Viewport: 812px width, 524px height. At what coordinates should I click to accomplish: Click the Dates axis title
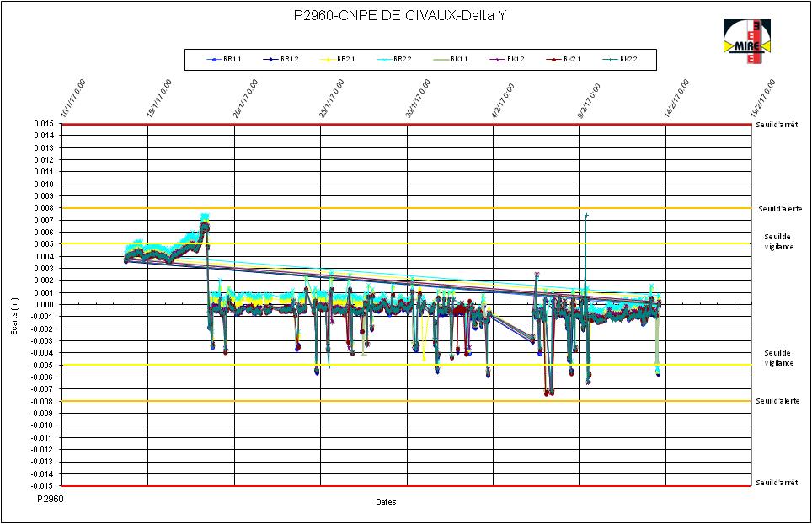point(386,502)
